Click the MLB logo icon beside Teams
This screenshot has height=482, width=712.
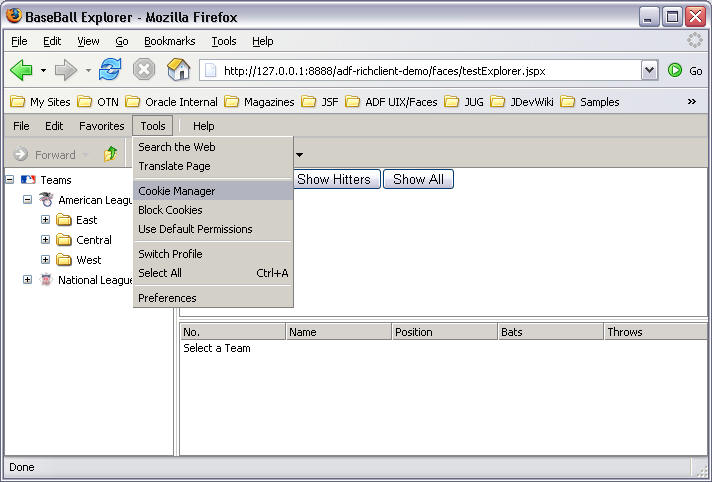(28, 180)
